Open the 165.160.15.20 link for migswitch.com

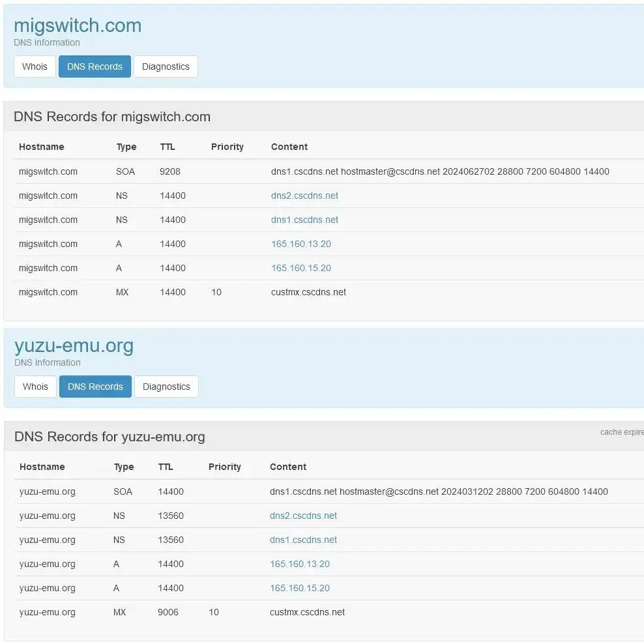pyautogui.click(x=301, y=268)
